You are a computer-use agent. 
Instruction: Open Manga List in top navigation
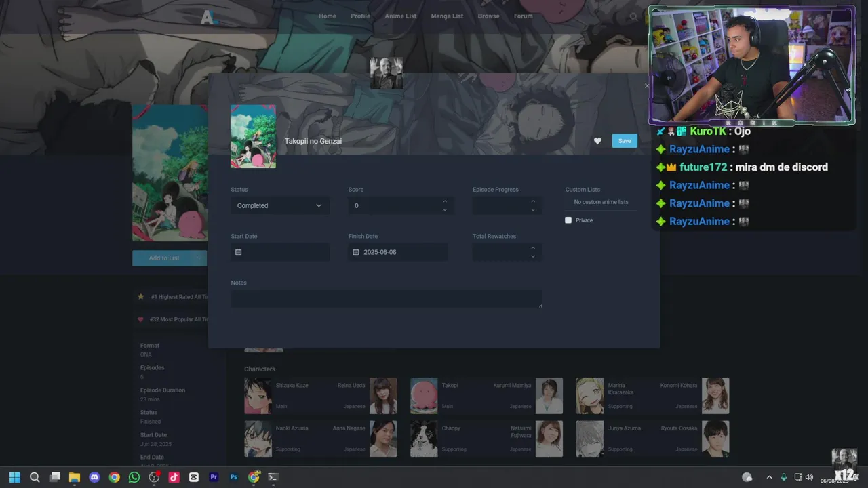(x=447, y=16)
